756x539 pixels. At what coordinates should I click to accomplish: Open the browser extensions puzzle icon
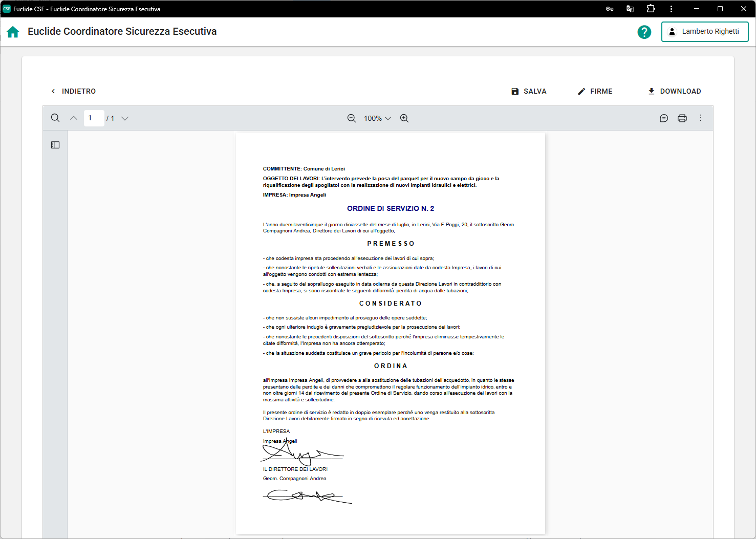point(651,9)
